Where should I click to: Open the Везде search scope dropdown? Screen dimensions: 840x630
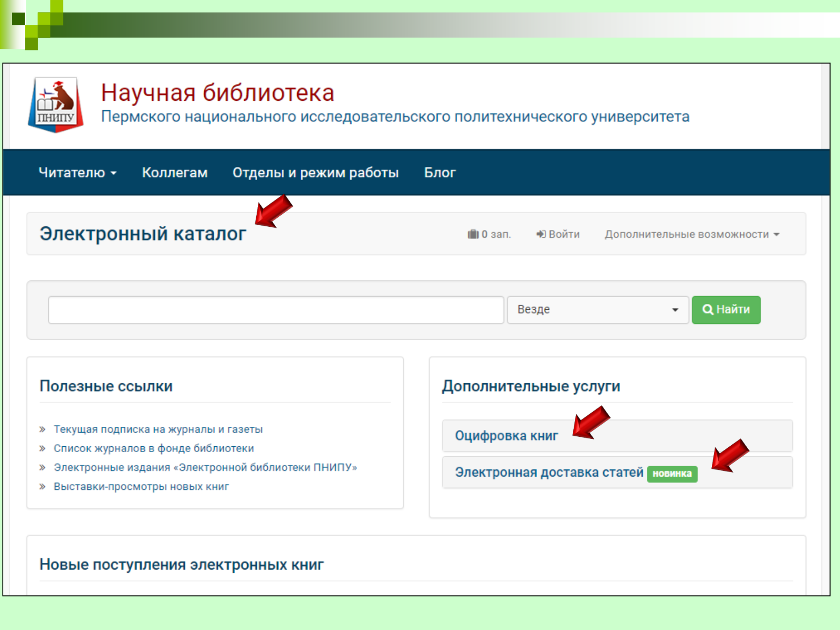point(597,310)
